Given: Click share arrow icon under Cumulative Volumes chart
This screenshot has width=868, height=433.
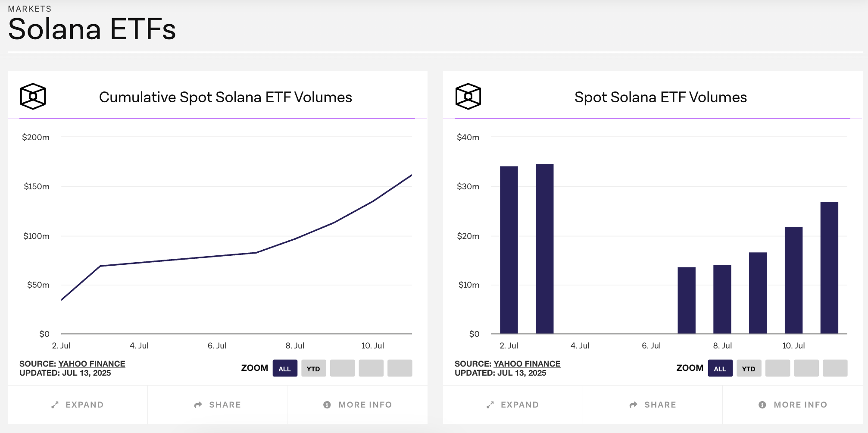Looking at the screenshot, I should [x=198, y=405].
